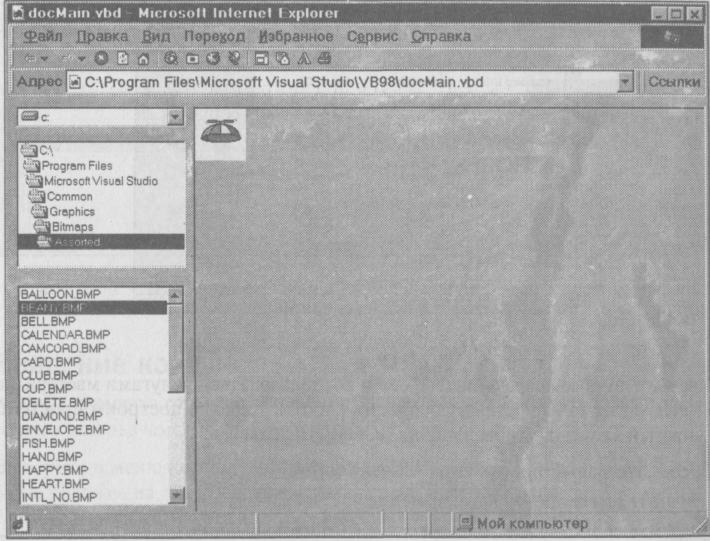Select the Graphics folder
The height and width of the screenshot is (541, 710).
click(x=63, y=211)
